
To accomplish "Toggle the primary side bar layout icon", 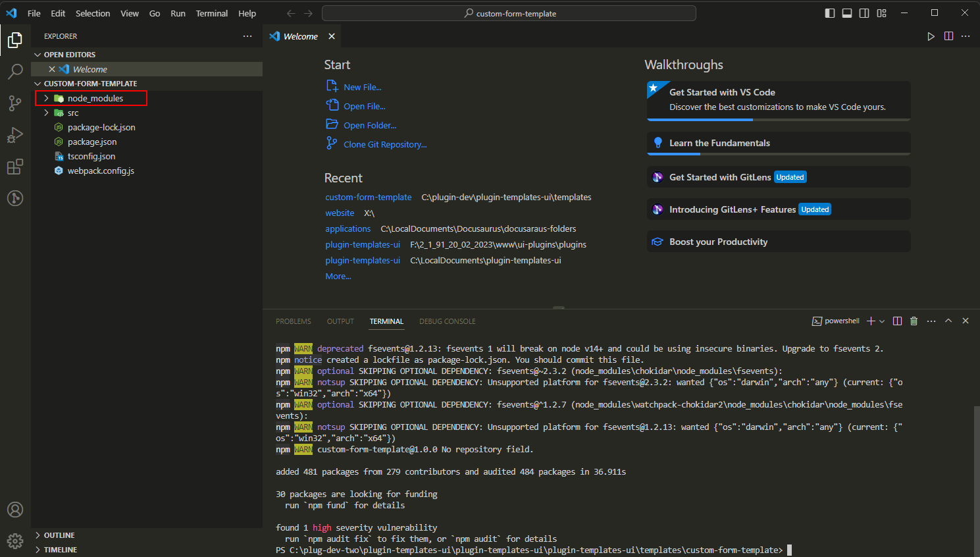I will (830, 13).
